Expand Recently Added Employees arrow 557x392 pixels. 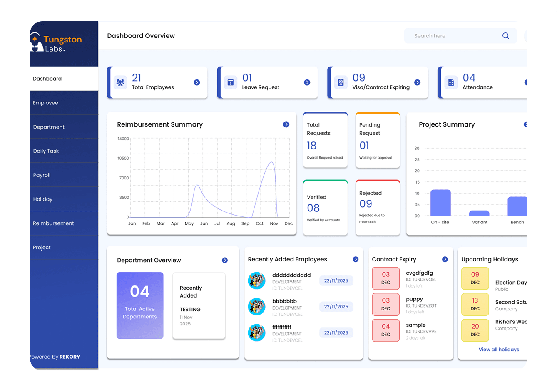(x=356, y=259)
